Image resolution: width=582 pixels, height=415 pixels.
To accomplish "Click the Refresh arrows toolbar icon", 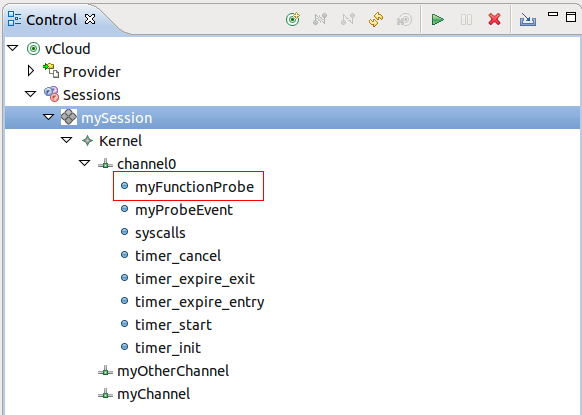I will coord(376,19).
